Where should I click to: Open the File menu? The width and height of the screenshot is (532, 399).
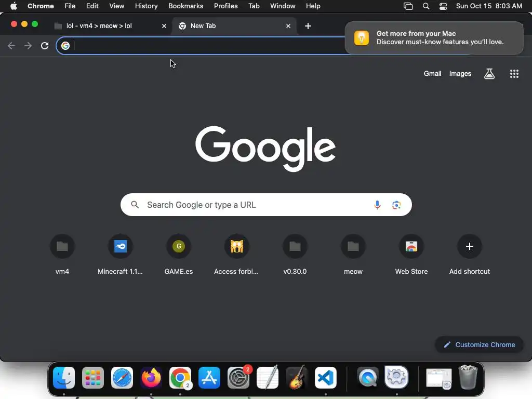[70, 6]
